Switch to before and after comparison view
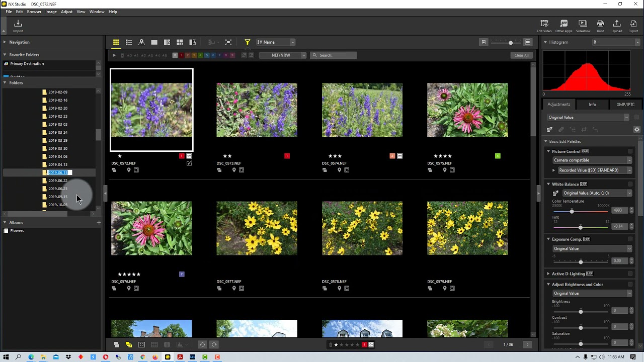The height and width of the screenshot is (362, 644). [192, 42]
